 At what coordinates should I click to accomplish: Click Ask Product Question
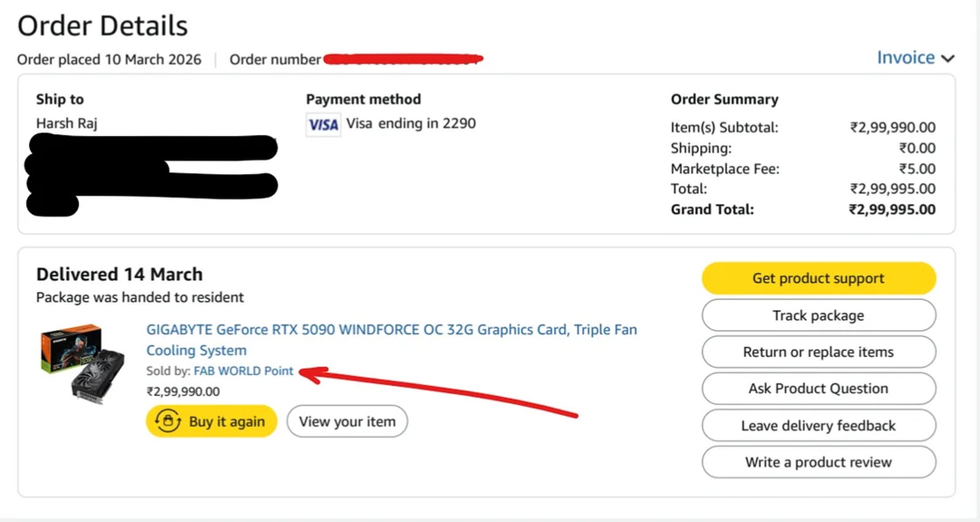818,389
